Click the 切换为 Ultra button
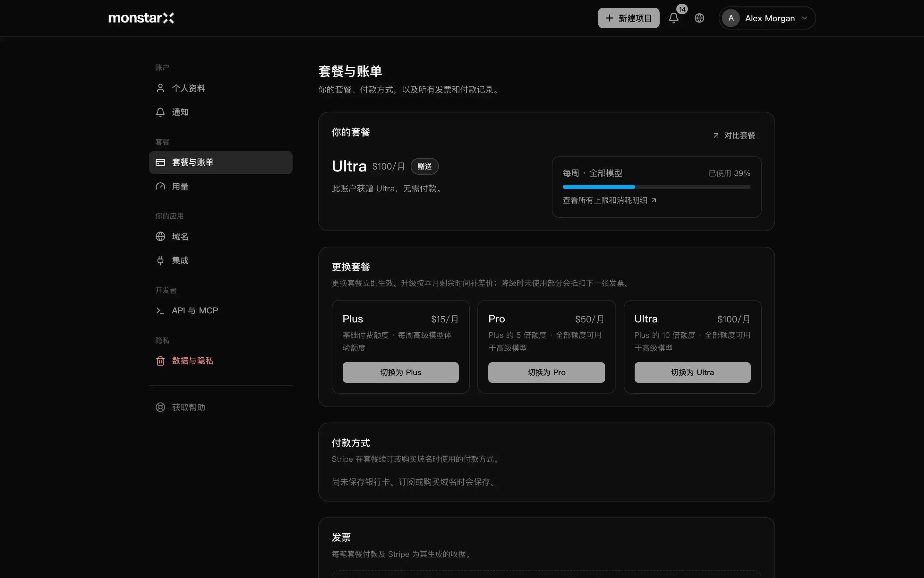The height and width of the screenshot is (578, 924). [692, 372]
